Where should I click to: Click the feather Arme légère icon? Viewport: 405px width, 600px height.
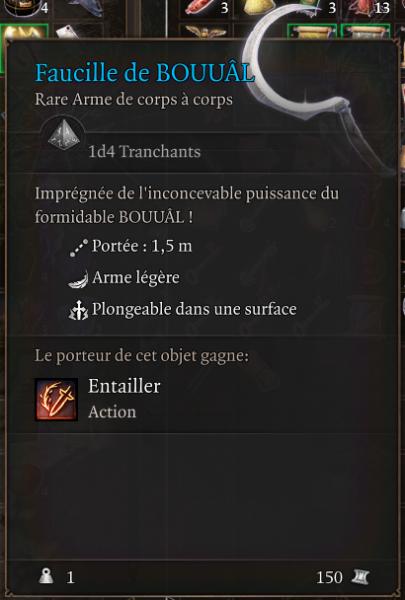click(x=78, y=278)
